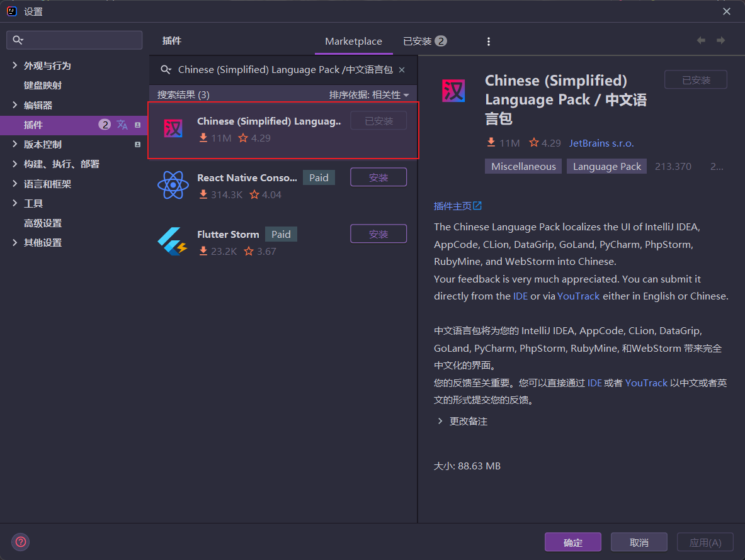
Task: Click the Miscellaneous tag
Action: [523, 166]
